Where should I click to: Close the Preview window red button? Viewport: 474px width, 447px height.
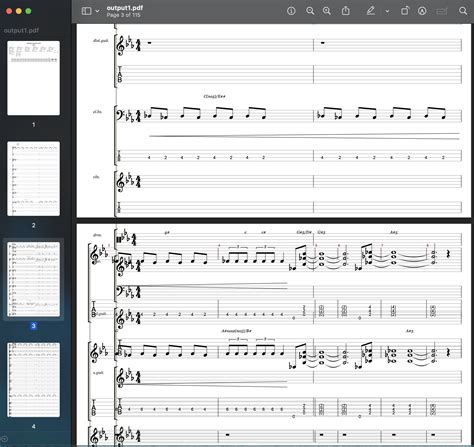click(9, 11)
